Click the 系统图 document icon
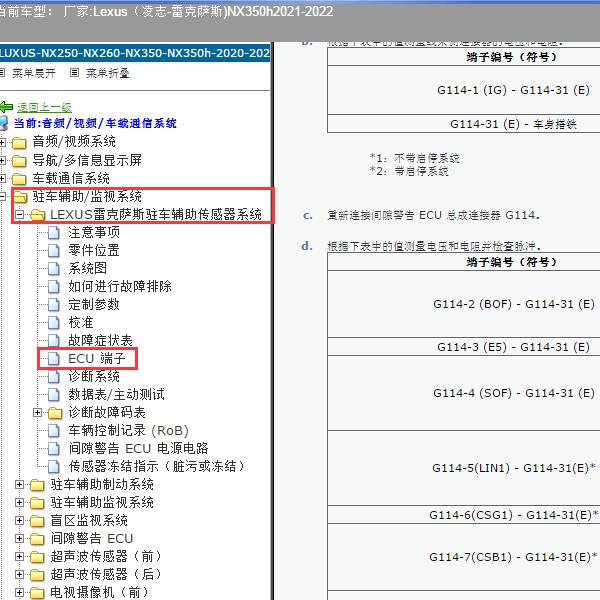The image size is (600, 600). (54, 269)
